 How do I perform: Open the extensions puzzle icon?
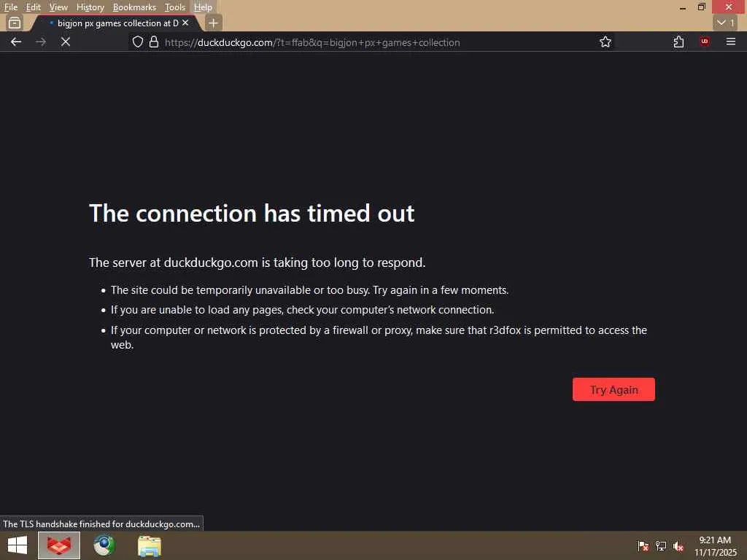[678, 42]
